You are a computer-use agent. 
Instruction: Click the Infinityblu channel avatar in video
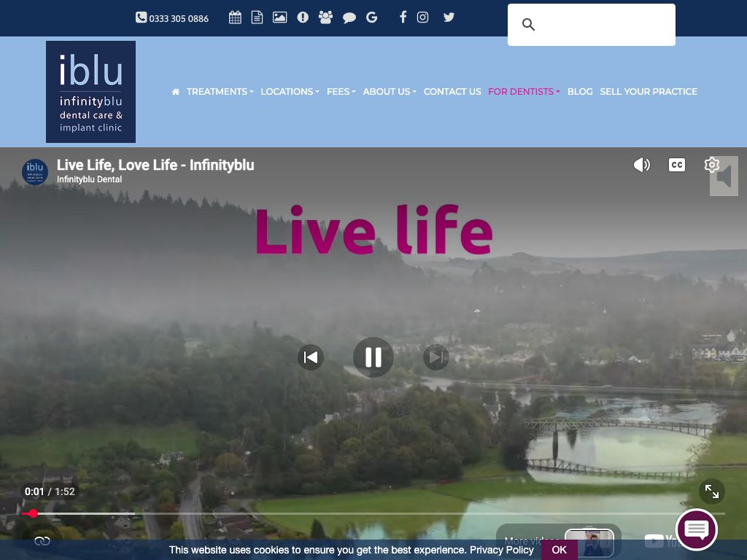[35, 171]
